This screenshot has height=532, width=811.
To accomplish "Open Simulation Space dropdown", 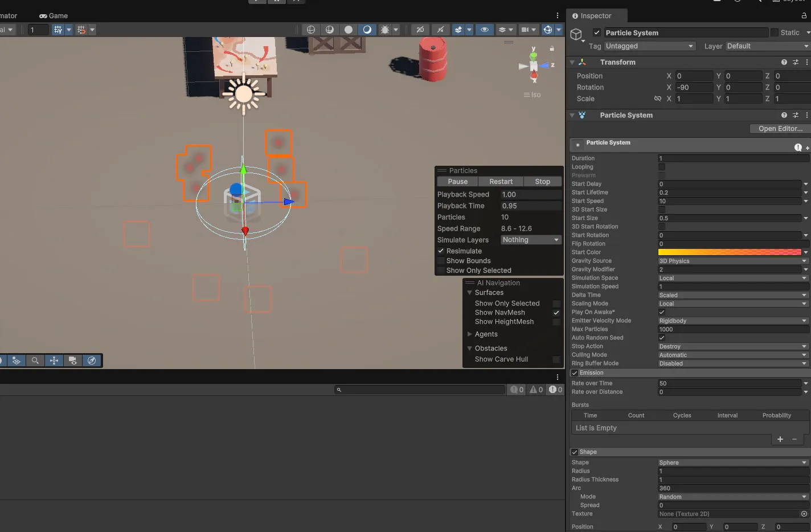I will 733,278.
